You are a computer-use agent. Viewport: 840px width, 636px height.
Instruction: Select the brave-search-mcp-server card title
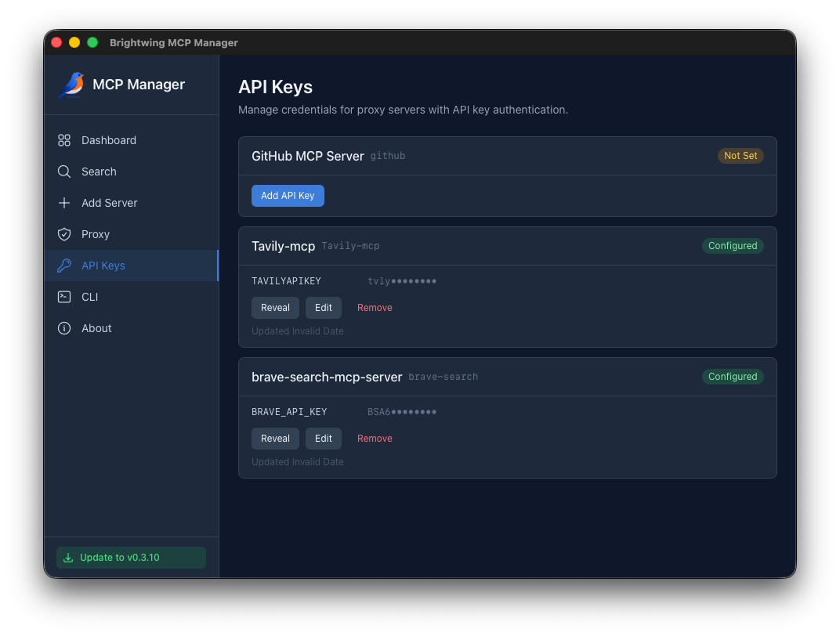tap(327, 377)
